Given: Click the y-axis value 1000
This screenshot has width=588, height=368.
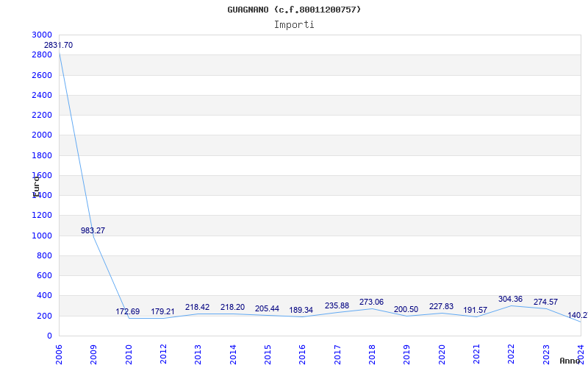Looking at the screenshot, I should click(42, 236).
